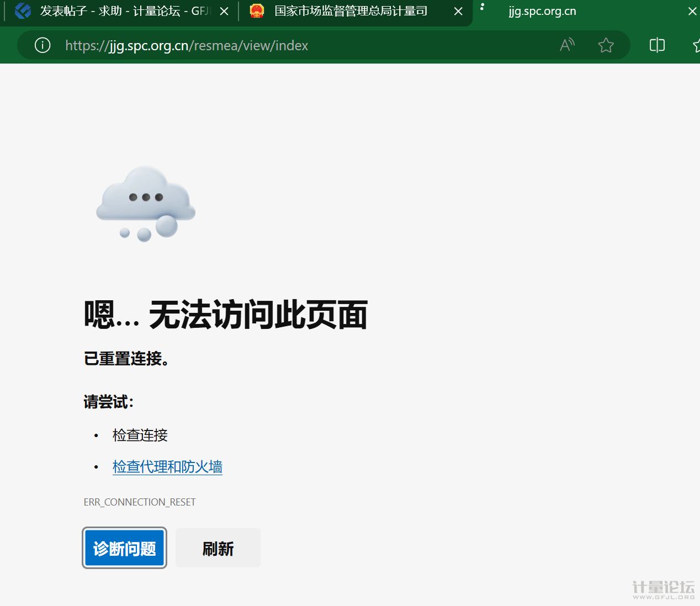Click the loading indicator on jjg.spc.org.cn tab
Viewport: 700px width, 606px height.
tap(482, 7)
